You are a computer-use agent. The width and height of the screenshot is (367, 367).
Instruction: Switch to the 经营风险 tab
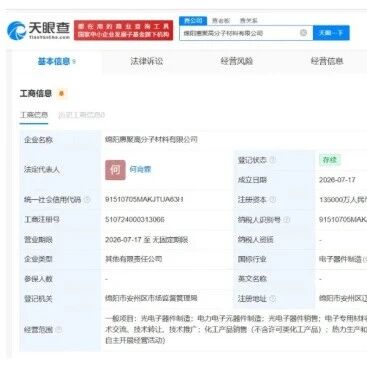coord(237,61)
